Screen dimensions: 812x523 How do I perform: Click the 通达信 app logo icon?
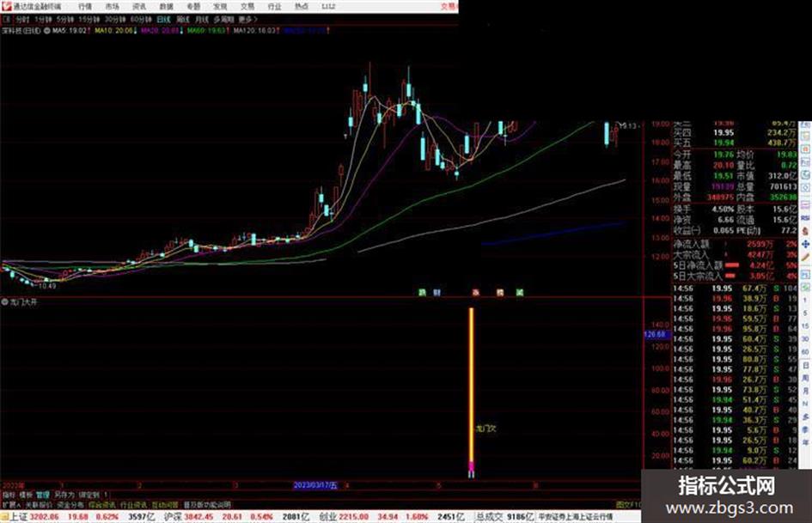[6, 6]
